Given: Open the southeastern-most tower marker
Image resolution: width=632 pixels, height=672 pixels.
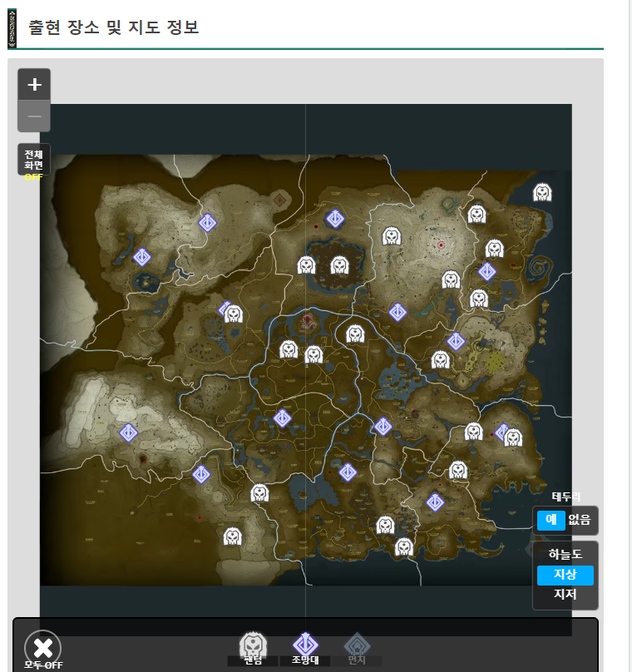Looking at the screenshot, I should pyautogui.click(x=435, y=502).
